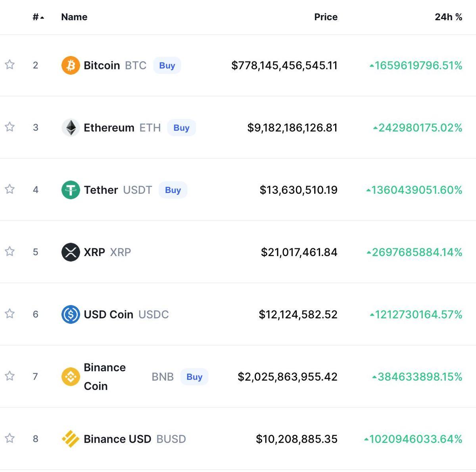Click the Buy button on the BNB row
Screen dimensions: 476x472
point(194,376)
